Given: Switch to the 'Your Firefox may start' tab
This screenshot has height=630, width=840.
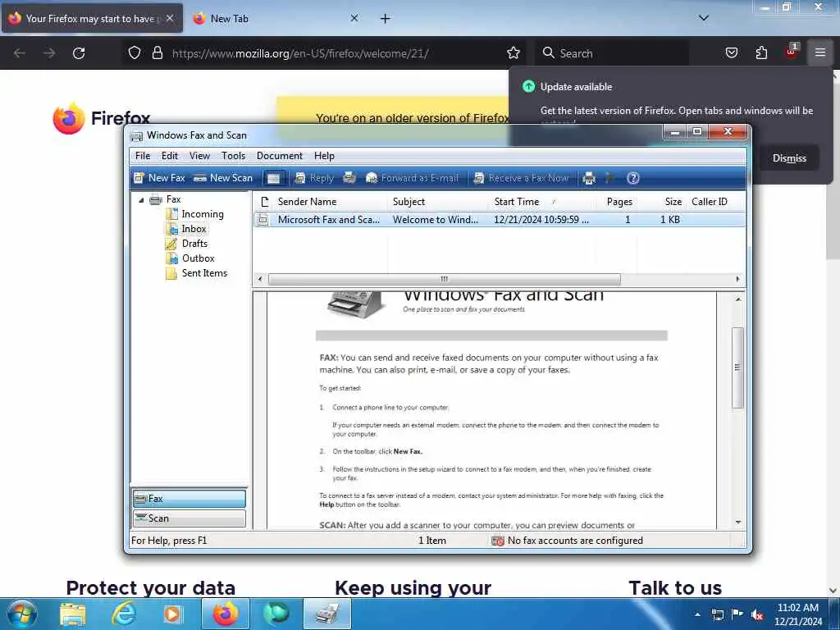Looking at the screenshot, I should pyautogui.click(x=92, y=19).
